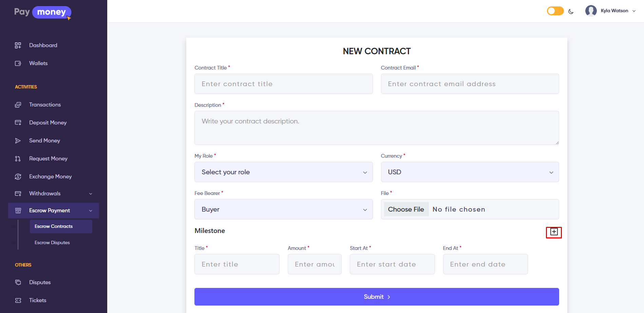Click the Tickets icon in sidebar
The image size is (644, 313).
(18, 300)
